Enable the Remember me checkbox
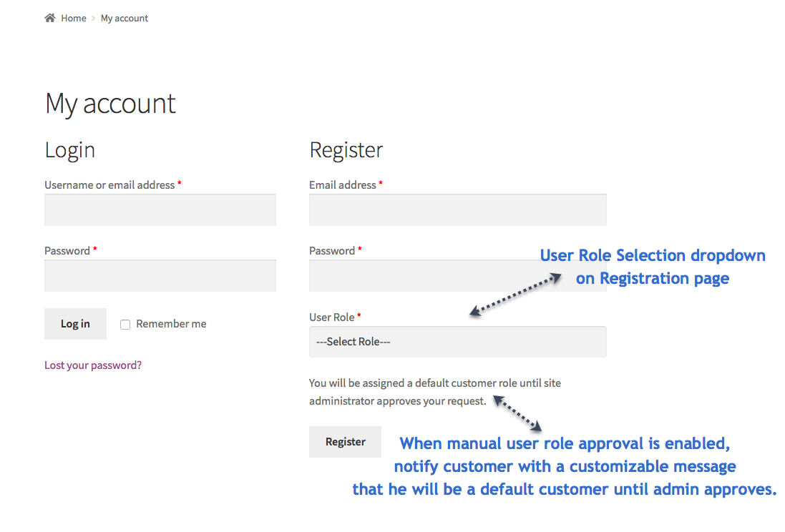 point(125,325)
